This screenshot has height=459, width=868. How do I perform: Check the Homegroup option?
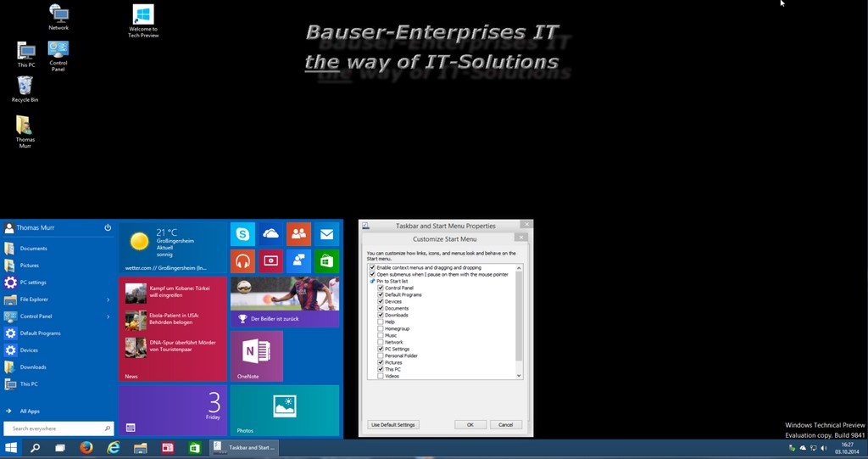tap(381, 329)
